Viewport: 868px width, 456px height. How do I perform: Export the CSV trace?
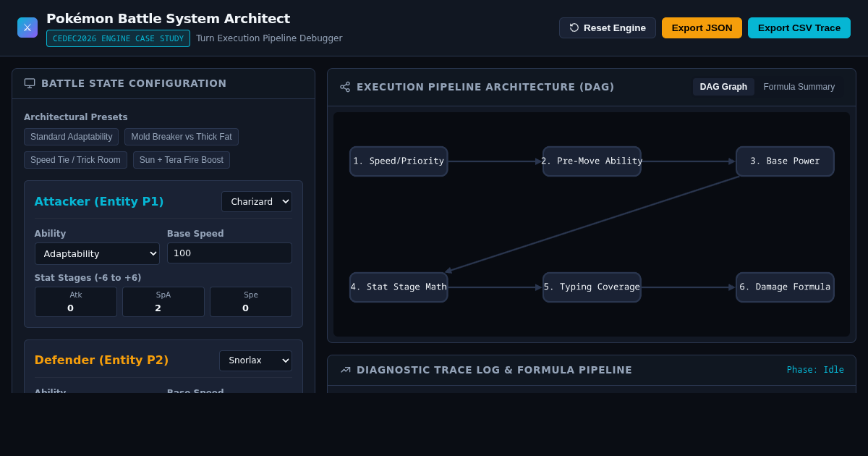tap(799, 28)
